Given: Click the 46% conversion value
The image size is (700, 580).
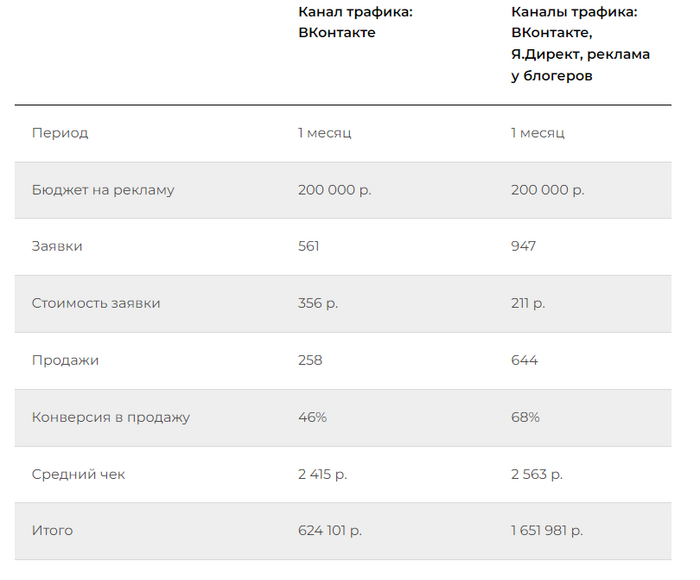Looking at the screenshot, I should pos(312,417).
